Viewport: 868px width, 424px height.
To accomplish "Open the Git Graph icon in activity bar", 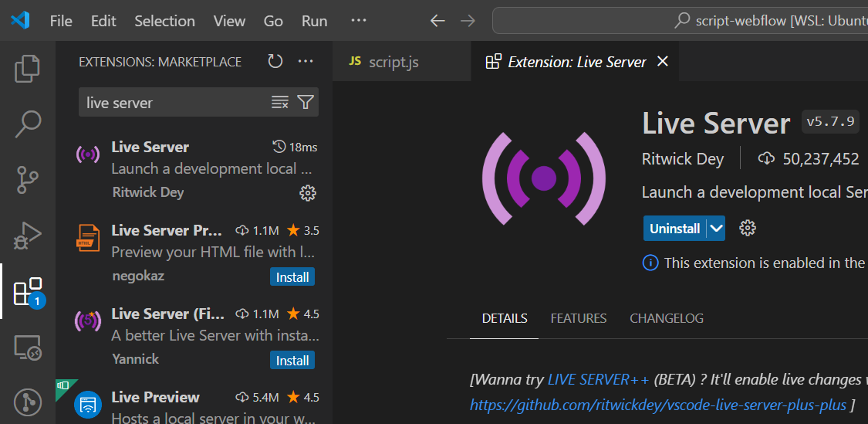I will [x=27, y=402].
